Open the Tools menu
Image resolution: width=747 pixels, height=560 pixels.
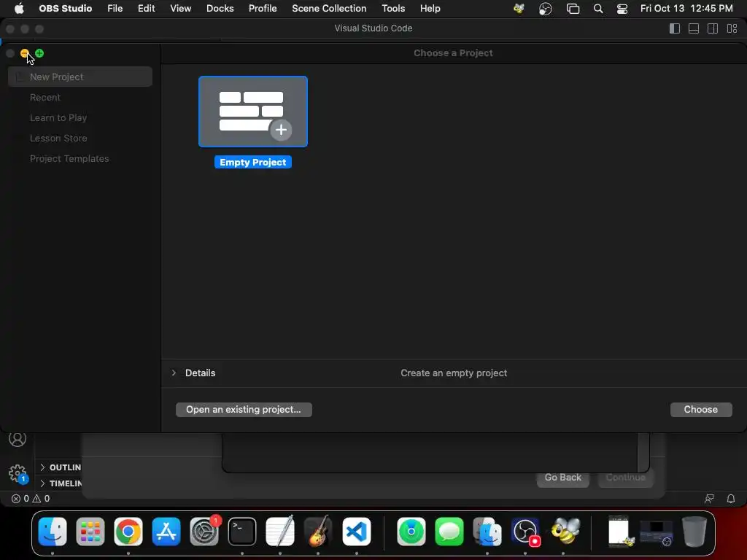393,9
